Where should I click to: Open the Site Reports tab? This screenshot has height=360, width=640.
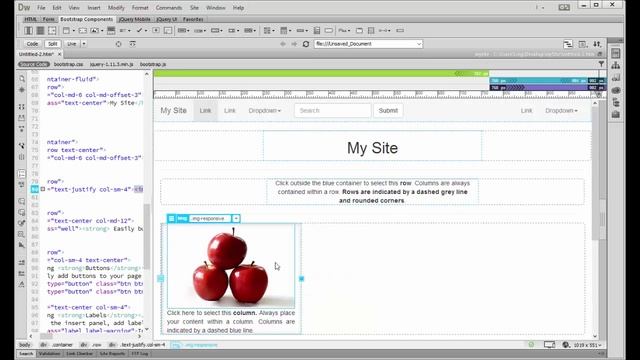coord(112,354)
